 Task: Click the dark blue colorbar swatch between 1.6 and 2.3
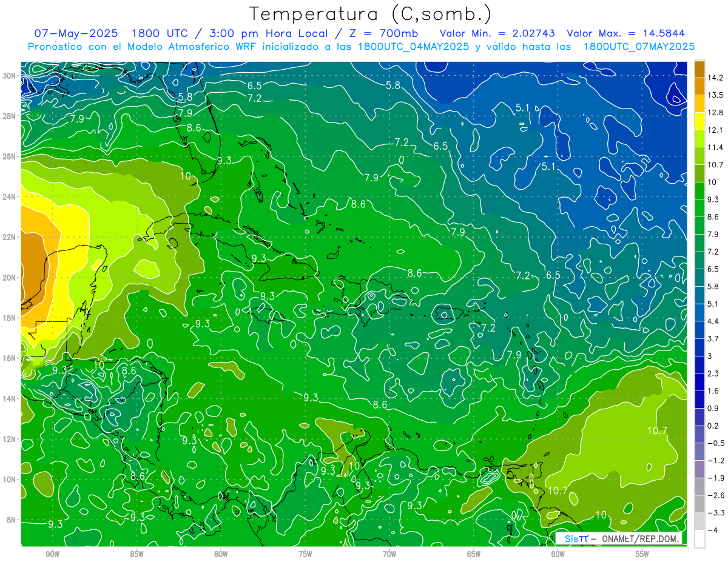click(x=699, y=382)
